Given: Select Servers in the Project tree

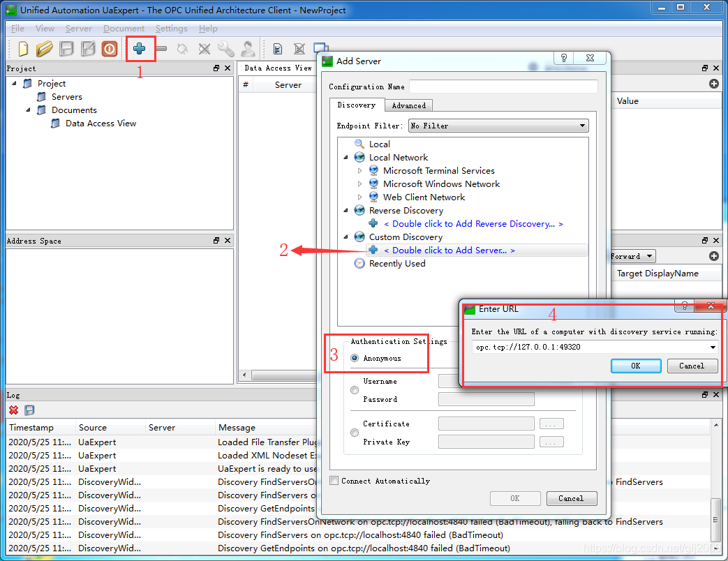Looking at the screenshot, I should coord(67,97).
